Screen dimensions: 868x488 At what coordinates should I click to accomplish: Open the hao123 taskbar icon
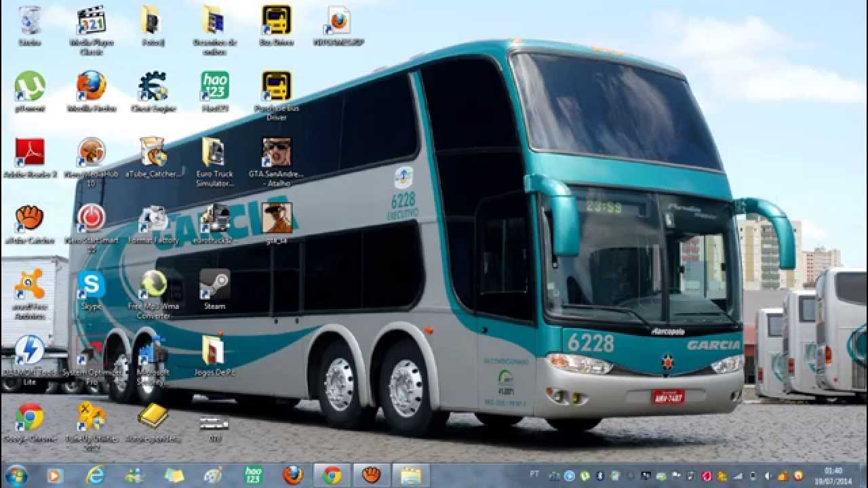point(253,476)
